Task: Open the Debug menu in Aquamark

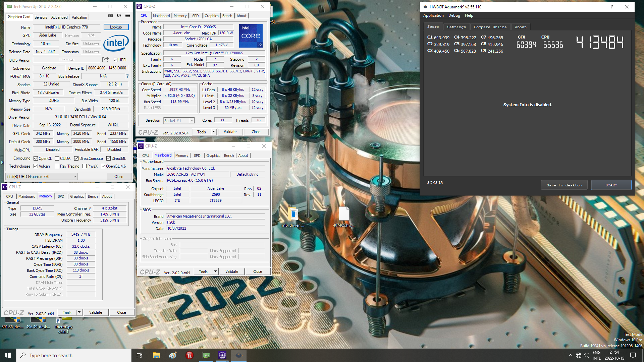Action: click(x=454, y=15)
